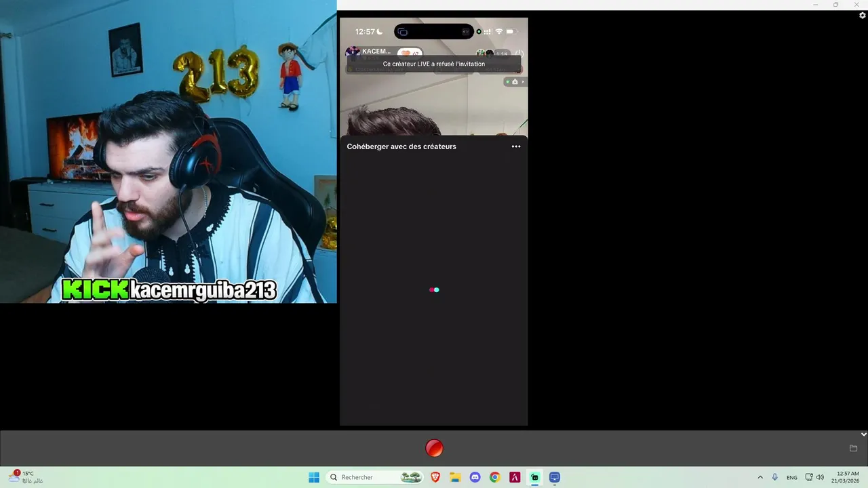Click the KACEM username label on the live
Viewport: 868px width, 488px height.
(376, 52)
